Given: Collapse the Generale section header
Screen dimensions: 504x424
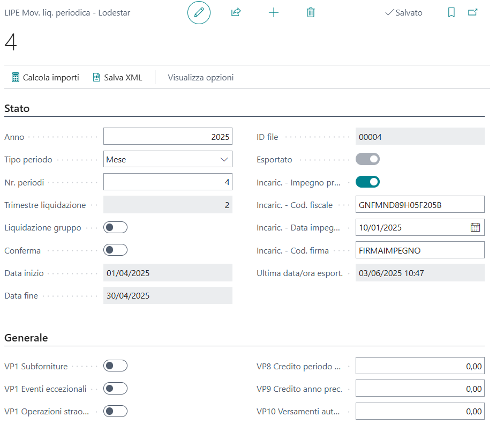Looking at the screenshot, I should coord(26,338).
